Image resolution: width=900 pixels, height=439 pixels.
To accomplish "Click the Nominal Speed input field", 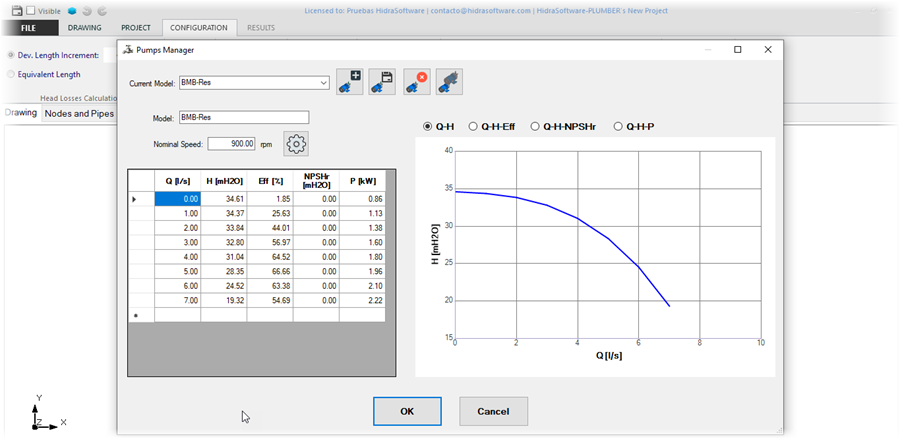I will 231,143.
